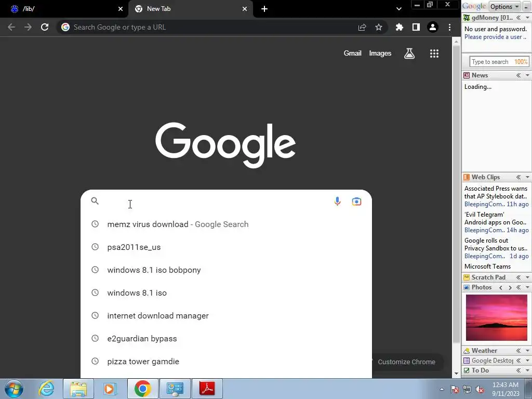This screenshot has width=532, height=399.
Task: Click the reload page icon
Action: point(45,27)
